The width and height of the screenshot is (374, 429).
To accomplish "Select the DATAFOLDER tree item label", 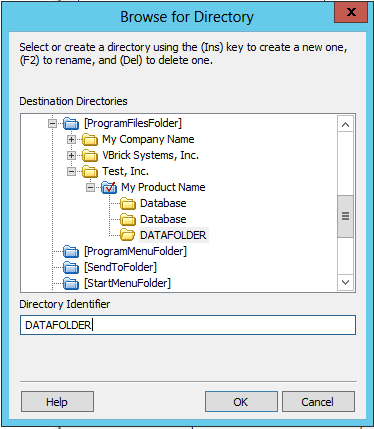I will point(173,235).
